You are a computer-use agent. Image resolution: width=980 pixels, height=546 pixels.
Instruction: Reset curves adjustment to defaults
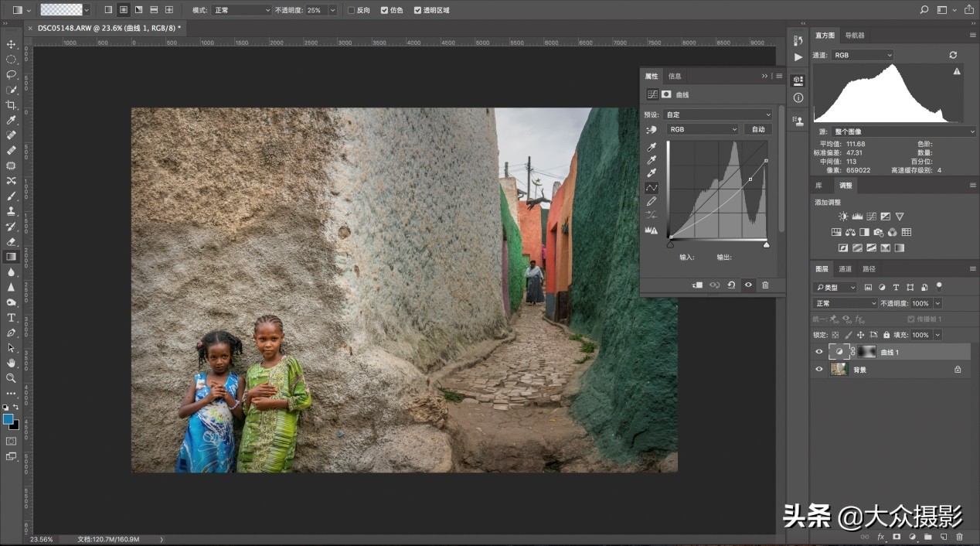coord(731,285)
